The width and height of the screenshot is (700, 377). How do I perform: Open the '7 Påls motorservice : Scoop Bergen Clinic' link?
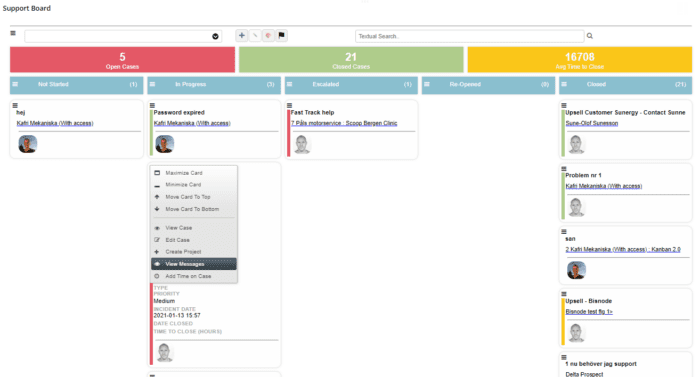pyautogui.click(x=344, y=123)
